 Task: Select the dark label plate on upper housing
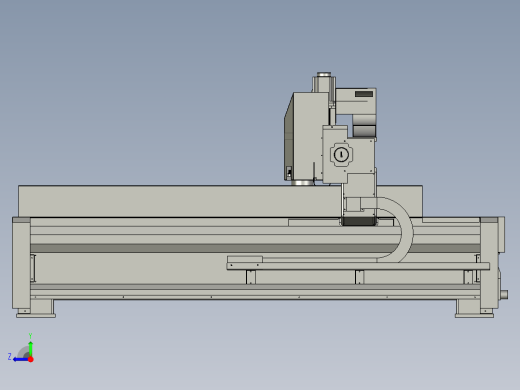pos(364,94)
